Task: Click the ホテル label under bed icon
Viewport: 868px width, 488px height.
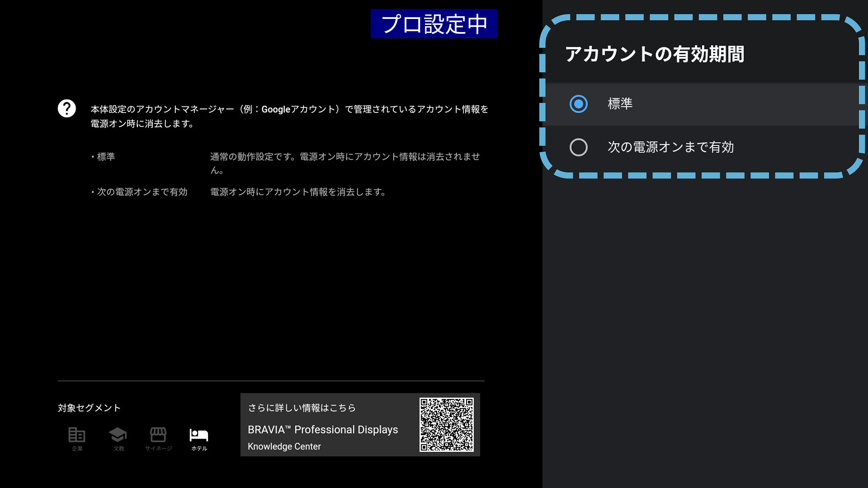Action: (199, 449)
